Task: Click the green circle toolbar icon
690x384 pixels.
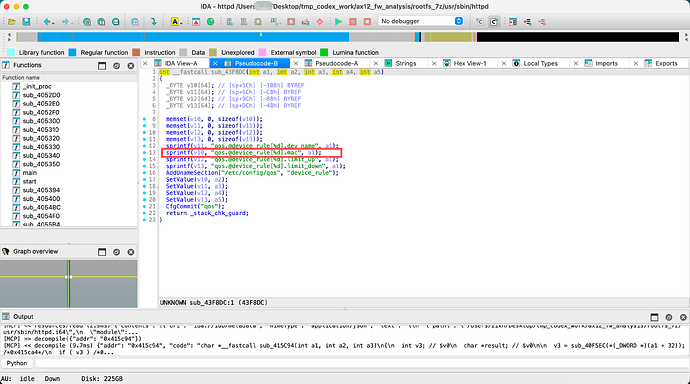Action: pos(210,22)
